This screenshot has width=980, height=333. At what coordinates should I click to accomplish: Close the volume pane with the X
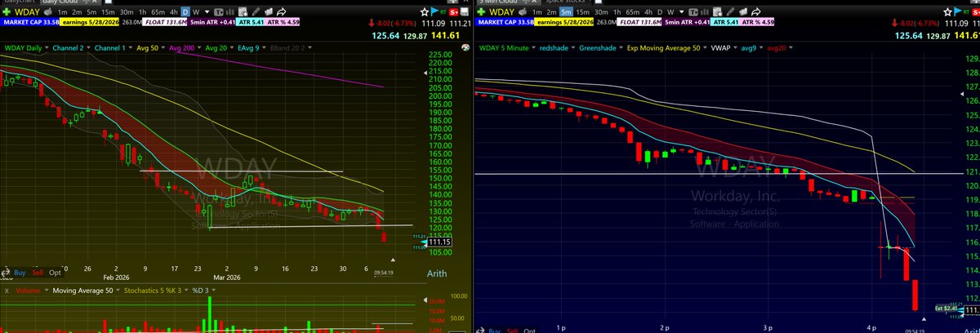6,290
